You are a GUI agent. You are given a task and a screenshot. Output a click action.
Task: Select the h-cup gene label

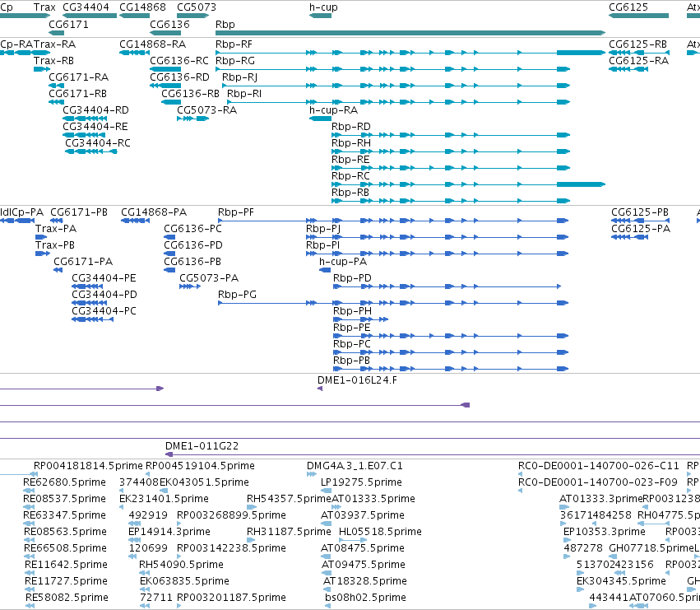(323, 7)
